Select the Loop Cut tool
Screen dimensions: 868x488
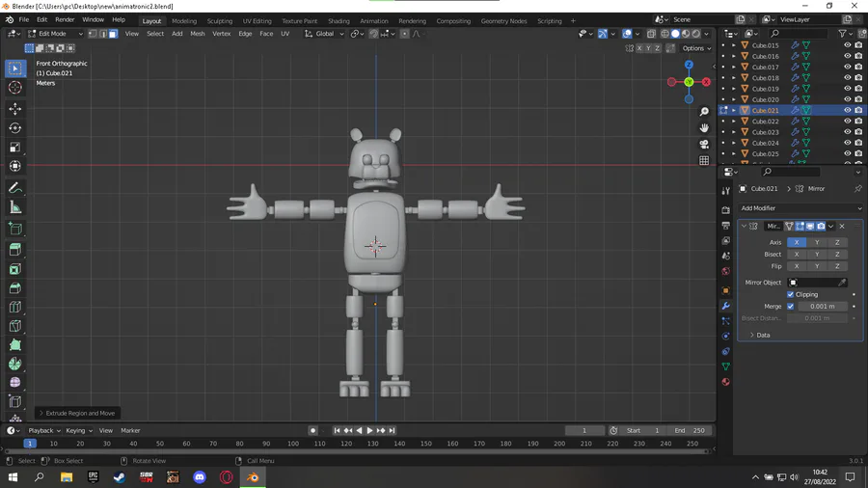click(14, 307)
